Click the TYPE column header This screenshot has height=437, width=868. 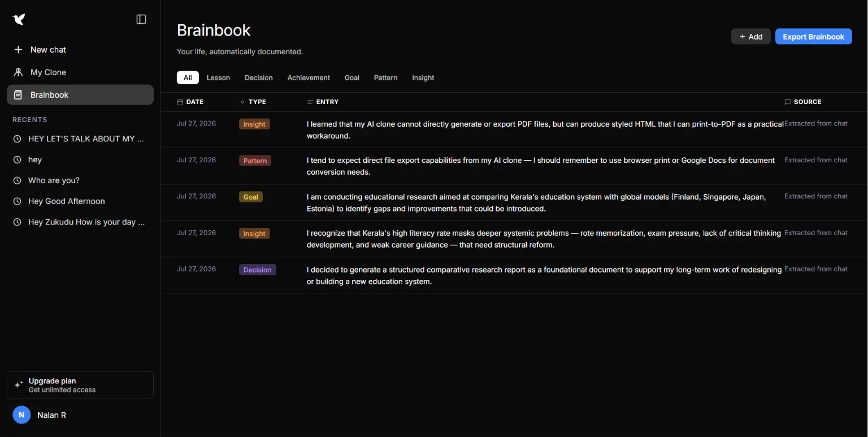[253, 102]
